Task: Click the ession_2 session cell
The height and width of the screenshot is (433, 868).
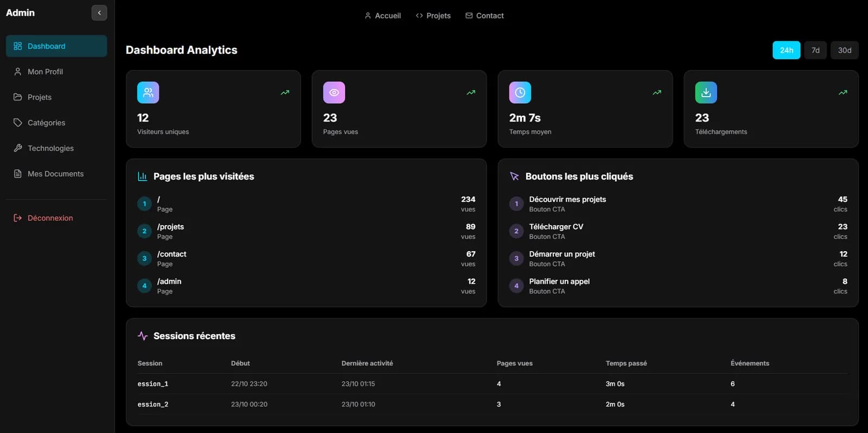Action: tap(153, 404)
